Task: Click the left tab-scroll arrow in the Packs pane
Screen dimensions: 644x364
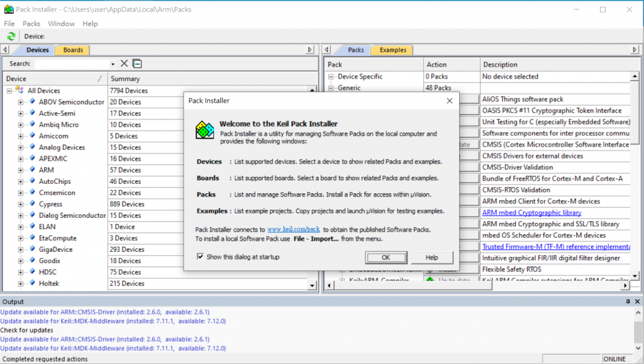Action: click(327, 50)
